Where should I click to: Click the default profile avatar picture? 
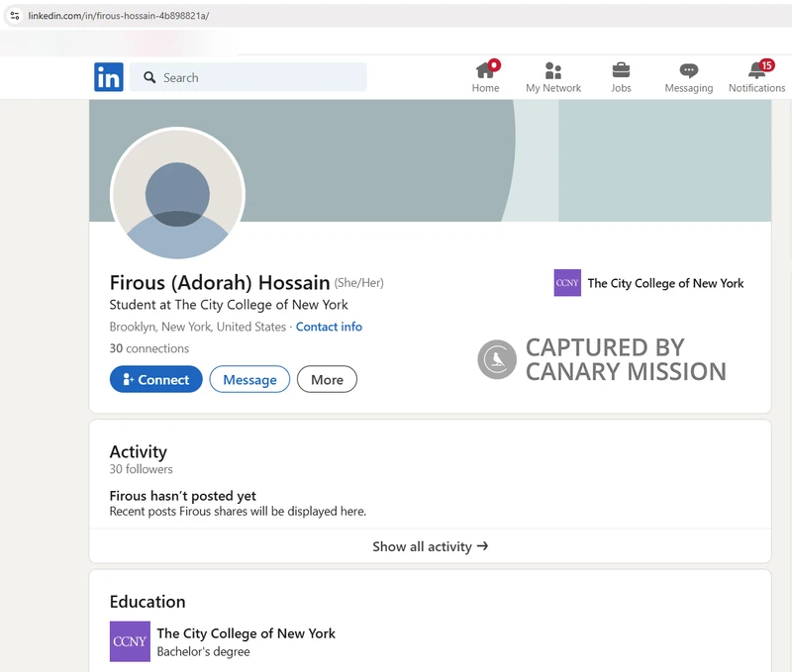[177, 194]
